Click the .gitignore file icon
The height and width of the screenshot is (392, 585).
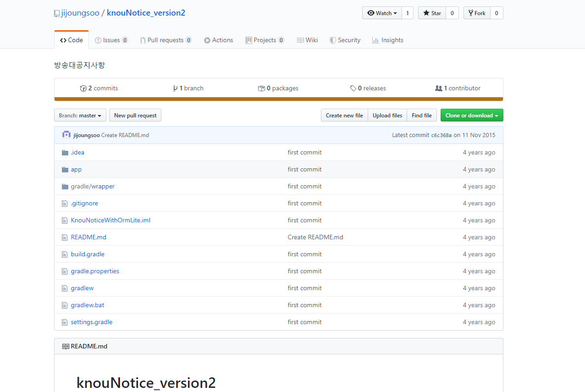(x=65, y=204)
